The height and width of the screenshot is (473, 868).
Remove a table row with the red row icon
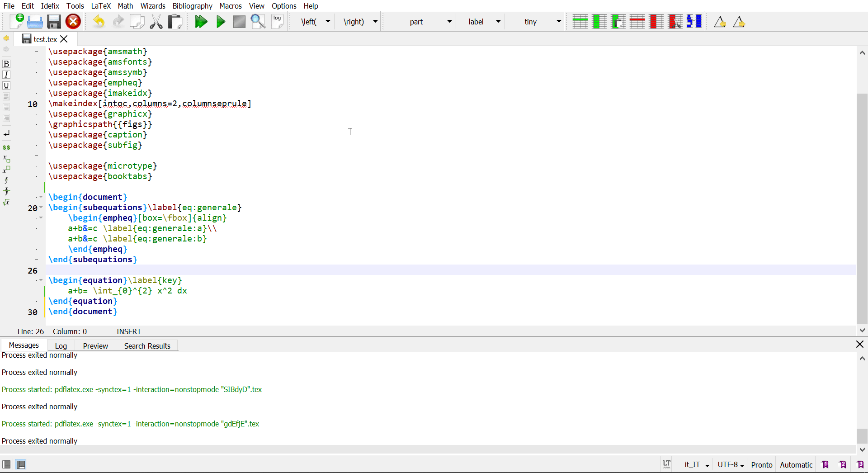[637, 21]
